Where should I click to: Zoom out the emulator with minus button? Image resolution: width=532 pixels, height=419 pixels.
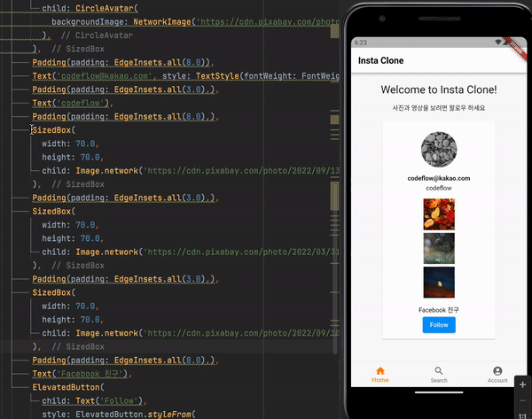pos(522,400)
